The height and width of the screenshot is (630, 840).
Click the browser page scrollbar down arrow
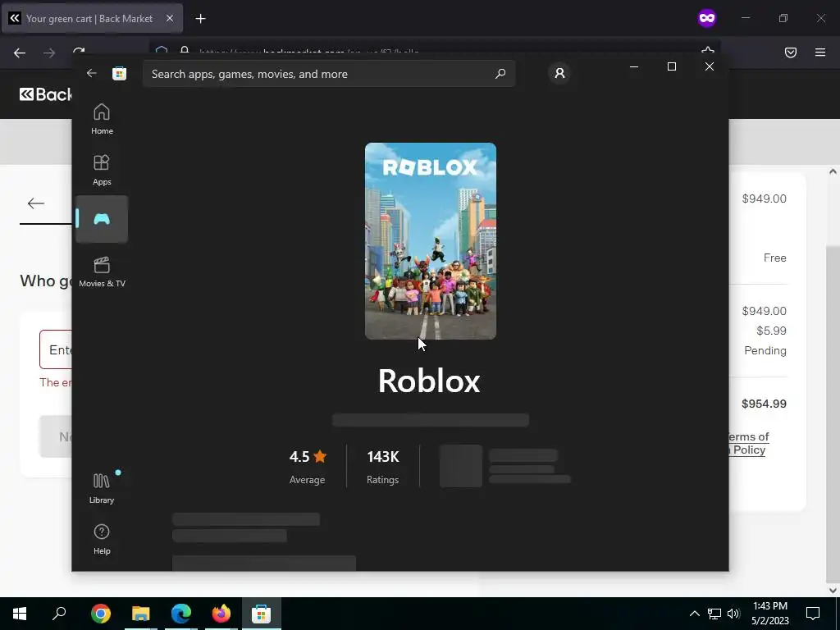(833, 591)
